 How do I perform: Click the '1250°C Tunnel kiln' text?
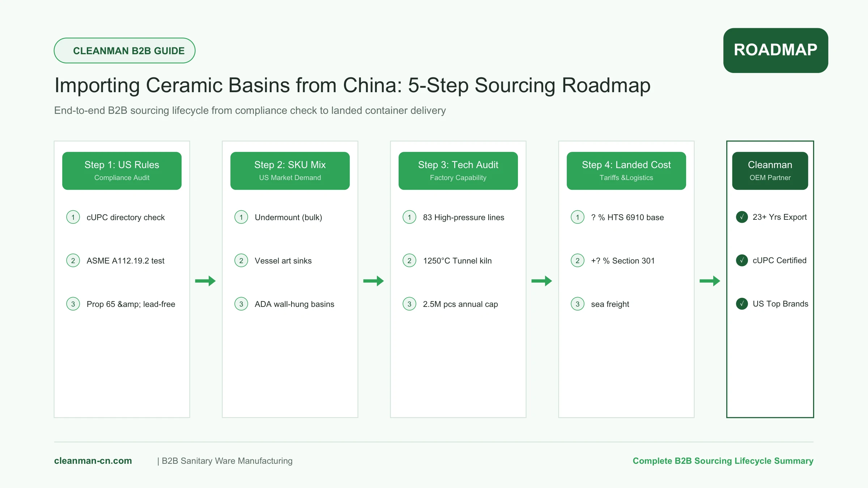(x=458, y=261)
